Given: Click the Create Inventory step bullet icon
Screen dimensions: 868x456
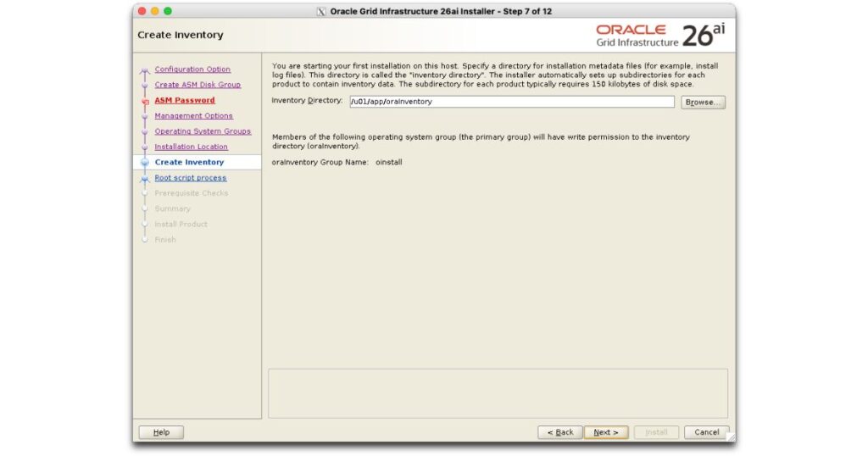Looking at the screenshot, I should tap(145, 162).
